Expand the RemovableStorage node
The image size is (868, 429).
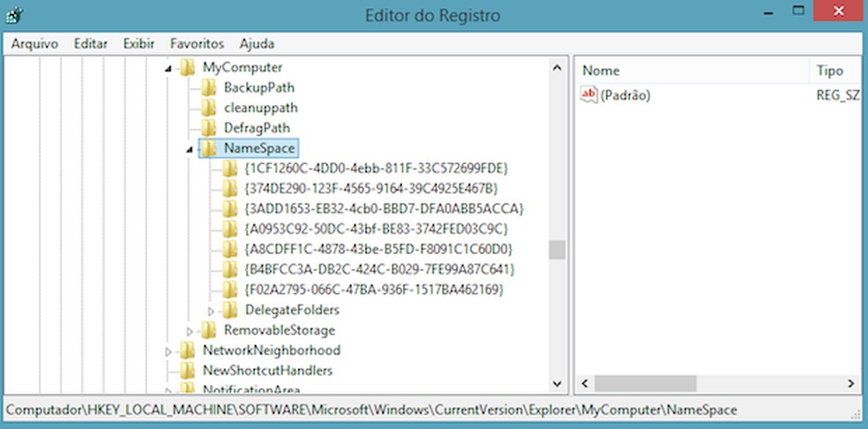click(190, 331)
